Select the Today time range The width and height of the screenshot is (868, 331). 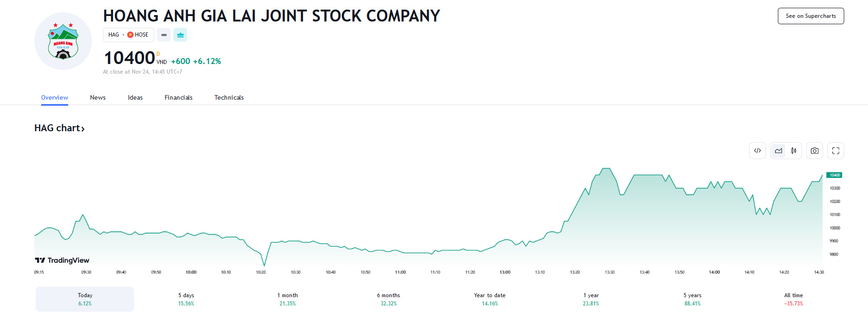[x=85, y=299]
